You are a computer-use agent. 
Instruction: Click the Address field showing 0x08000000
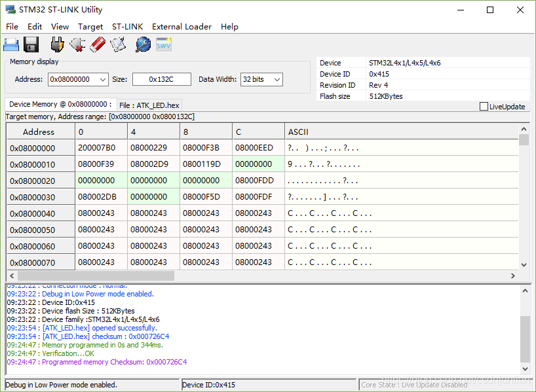(78, 80)
